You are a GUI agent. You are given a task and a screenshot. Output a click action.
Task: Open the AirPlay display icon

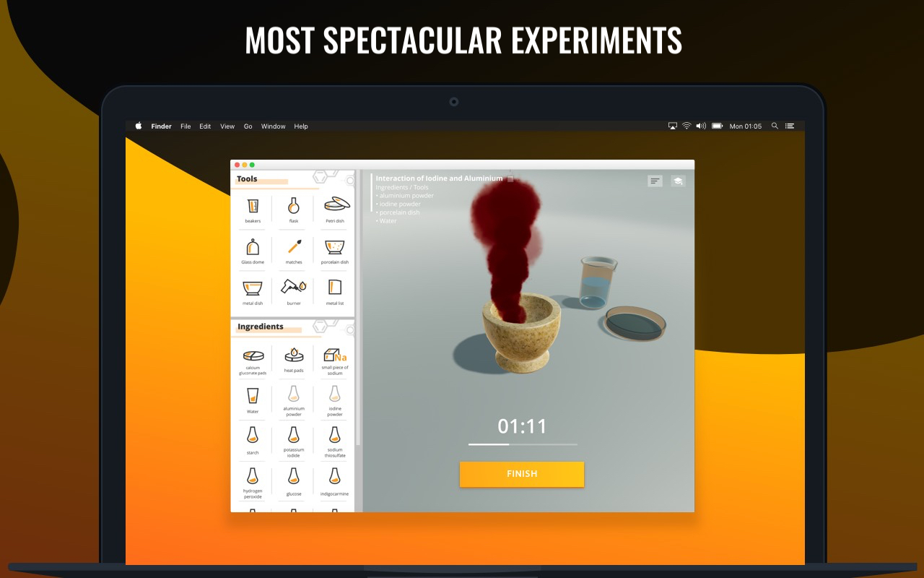coord(673,126)
